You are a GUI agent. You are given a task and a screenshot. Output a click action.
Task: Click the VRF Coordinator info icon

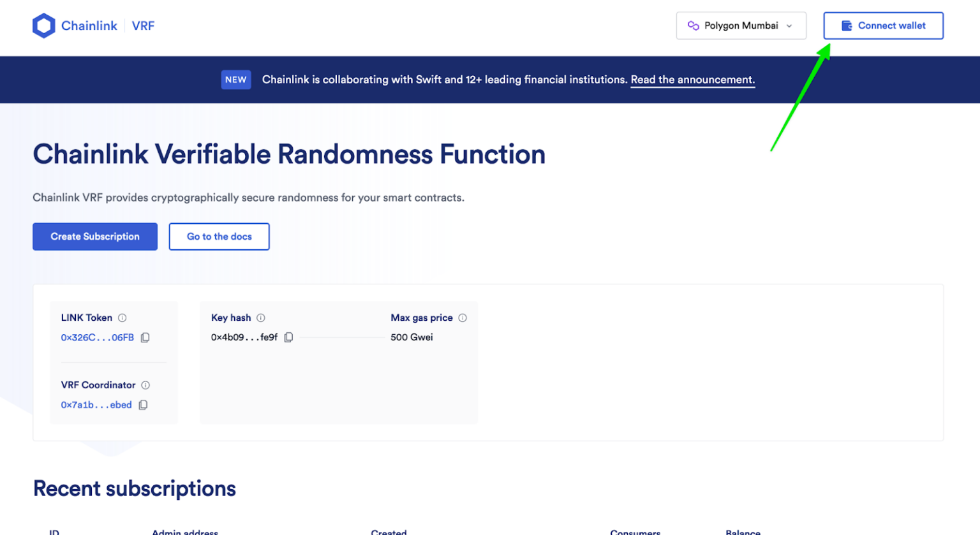coord(145,385)
